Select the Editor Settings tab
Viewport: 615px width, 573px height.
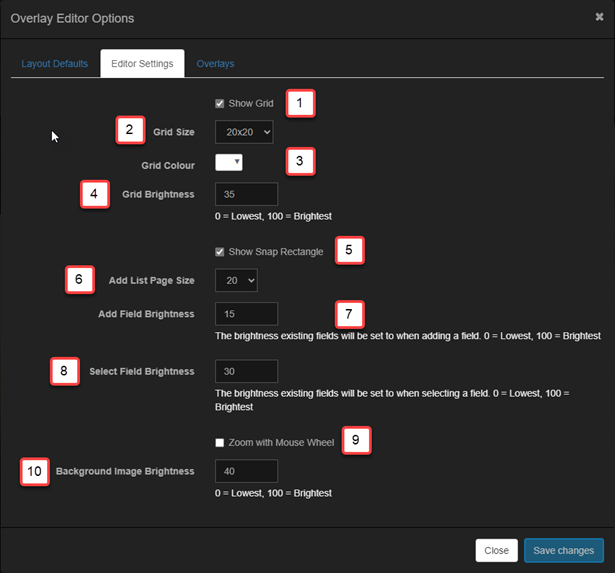click(142, 64)
